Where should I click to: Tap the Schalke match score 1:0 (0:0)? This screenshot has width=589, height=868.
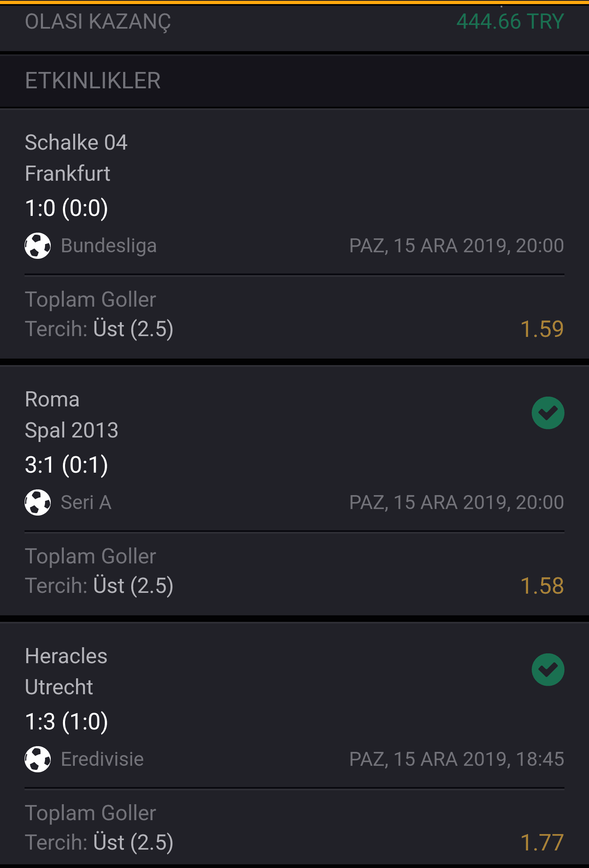click(67, 208)
